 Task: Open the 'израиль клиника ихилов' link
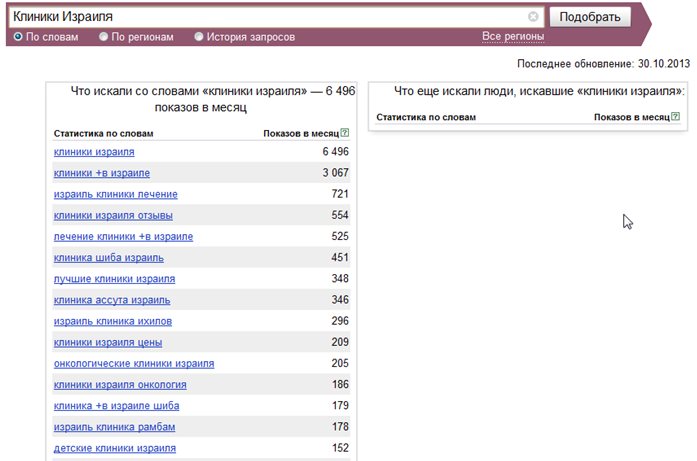(113, 321)
